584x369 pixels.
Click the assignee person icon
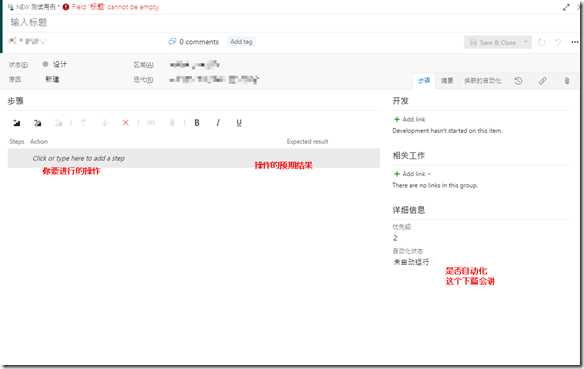[x=12, y=41]
